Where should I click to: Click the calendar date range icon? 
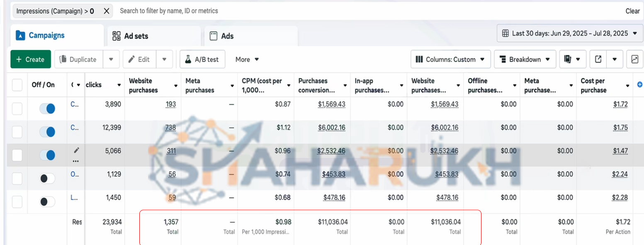coord(505,33)
